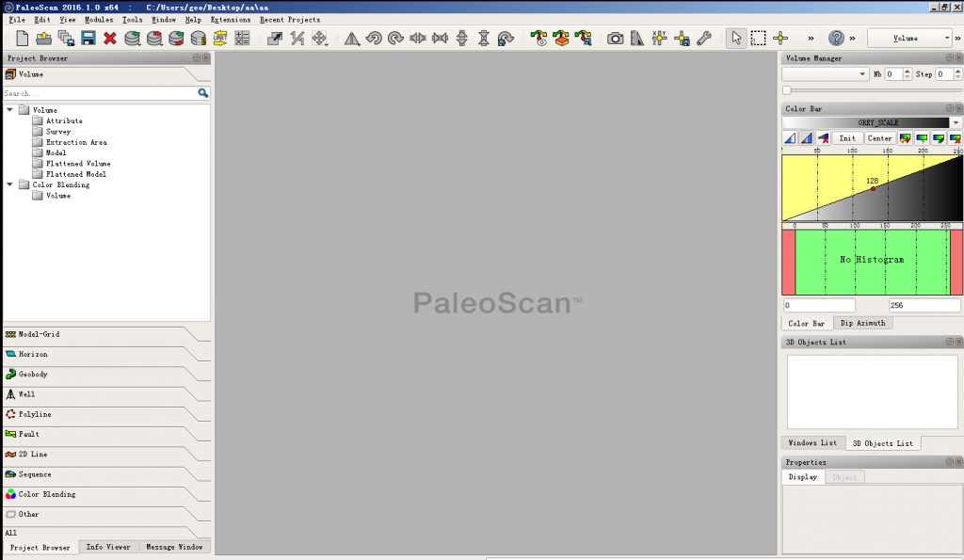Click the Project Browser search field
Image resolution: width=964 pixels, height=560 pixels.
[x=100, y=93]
